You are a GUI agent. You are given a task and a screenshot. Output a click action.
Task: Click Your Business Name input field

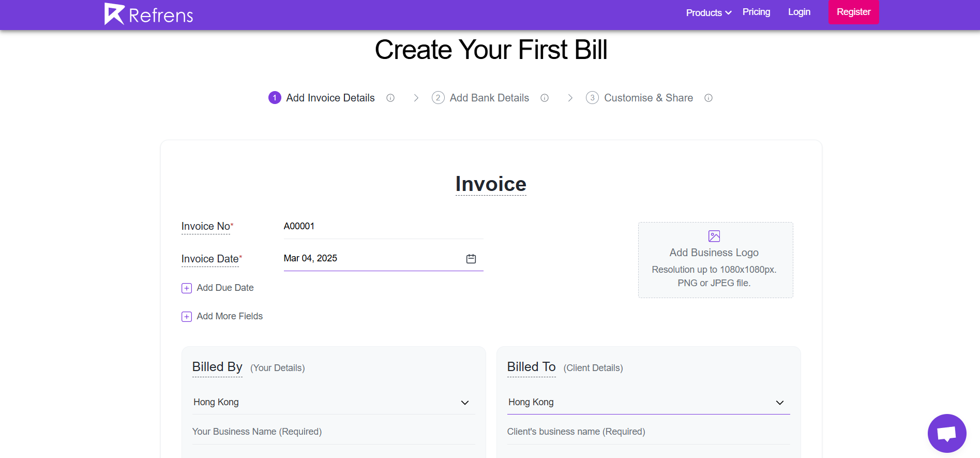click(x=333, y=432)
